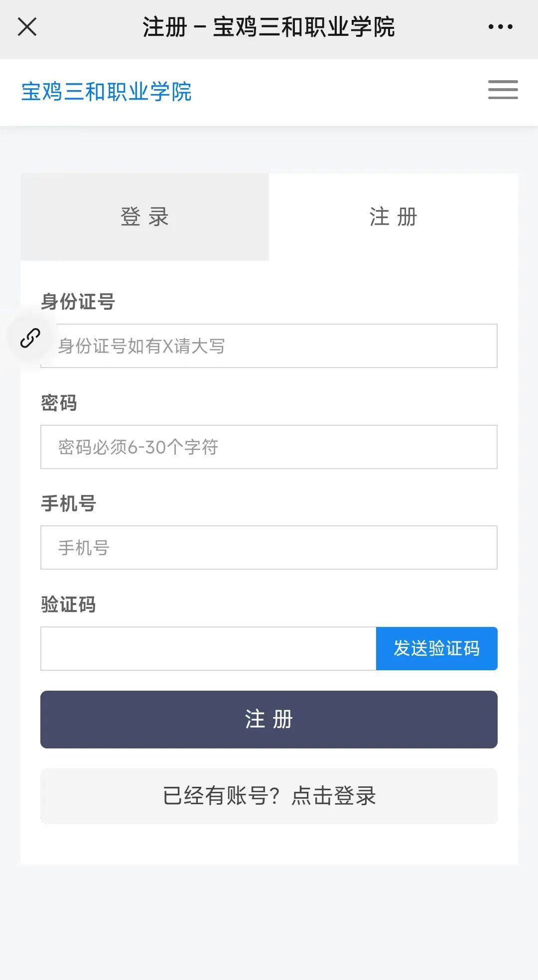The image size is (538, 980).
Task: Click the 宝鸡三和职业学院 site logo link
Action: pos(106,92)
